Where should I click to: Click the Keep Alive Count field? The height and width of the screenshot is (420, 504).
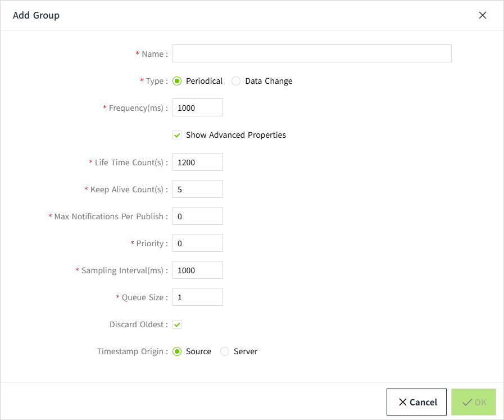197,189
